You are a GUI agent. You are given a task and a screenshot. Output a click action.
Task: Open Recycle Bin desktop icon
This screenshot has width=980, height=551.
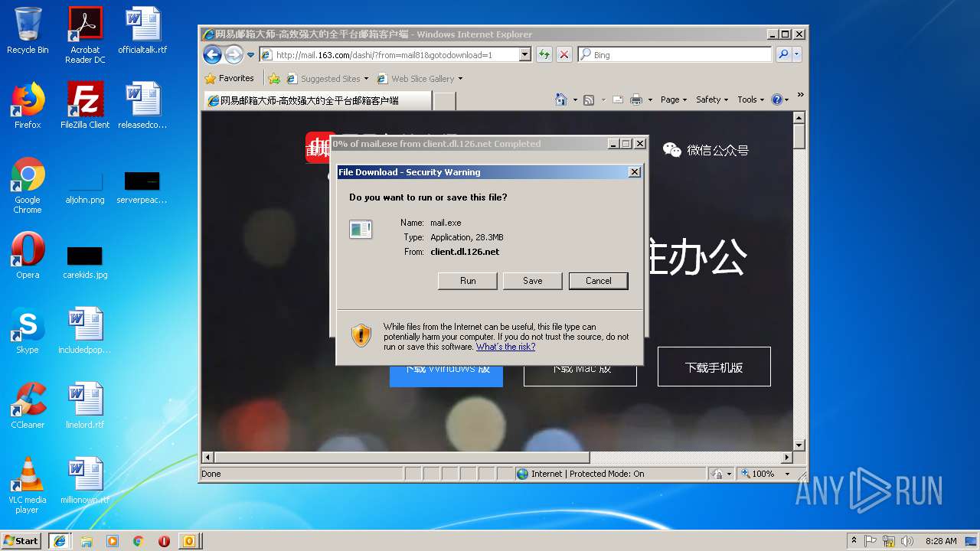[x=28, y=31]
